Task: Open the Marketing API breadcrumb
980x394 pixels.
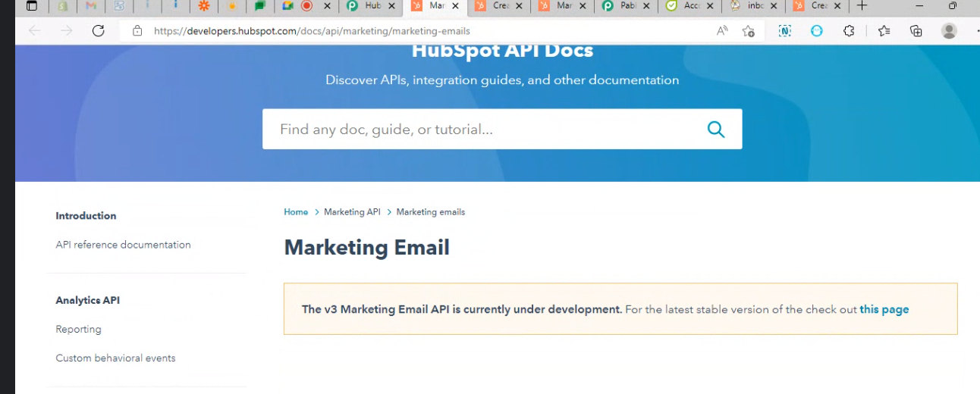Action: click(352, 212)
